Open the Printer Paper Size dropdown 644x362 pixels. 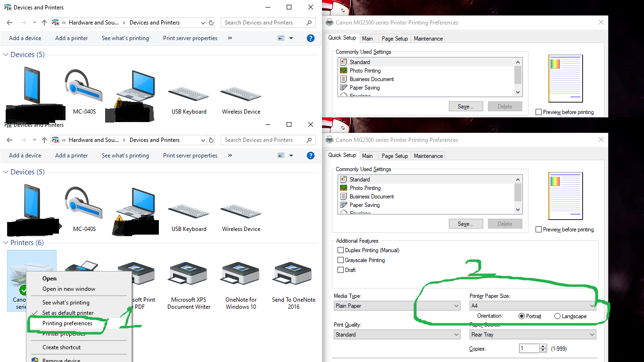[533, 306]
